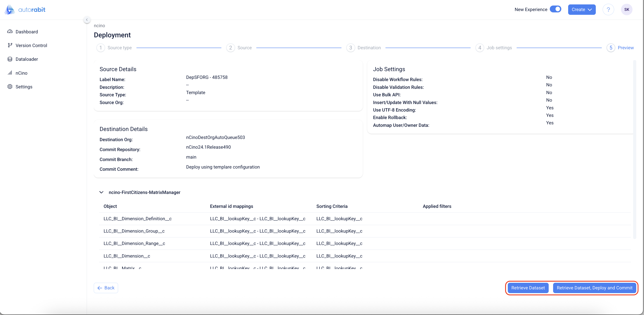
Task: Toggle the New Experience switch
Action: tap(556, 9)
